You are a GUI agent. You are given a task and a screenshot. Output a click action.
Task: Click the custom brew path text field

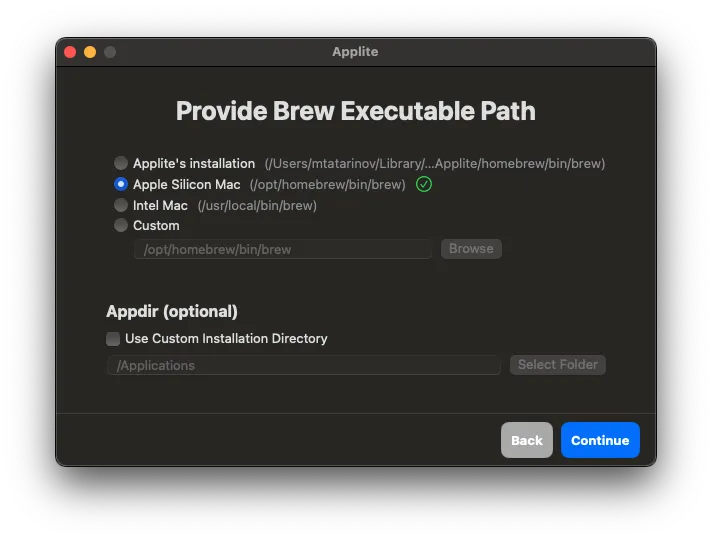click(282, 249)
